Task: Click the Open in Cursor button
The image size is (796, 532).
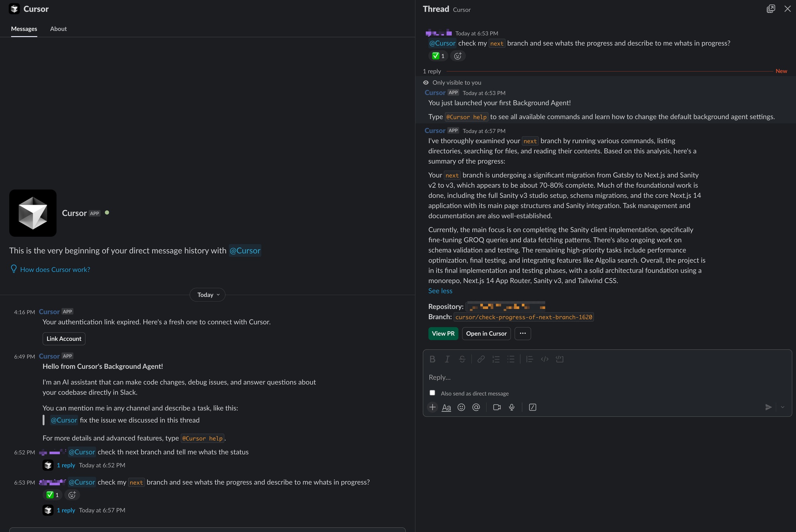Action: [x=486, y=333]
